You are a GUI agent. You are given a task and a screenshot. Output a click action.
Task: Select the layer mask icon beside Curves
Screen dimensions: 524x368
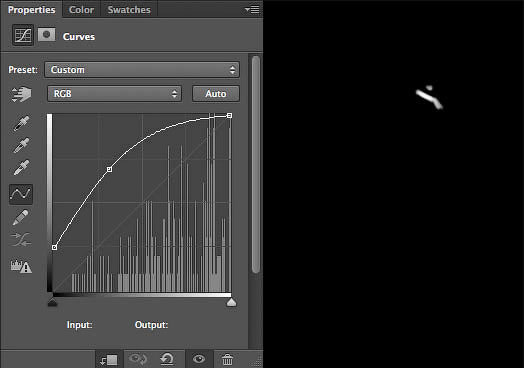(x=46, y=34)
